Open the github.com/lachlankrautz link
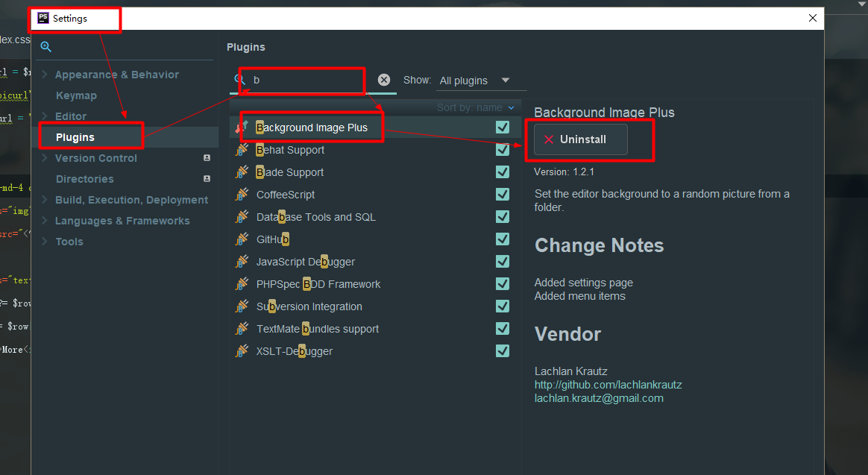 608,385
